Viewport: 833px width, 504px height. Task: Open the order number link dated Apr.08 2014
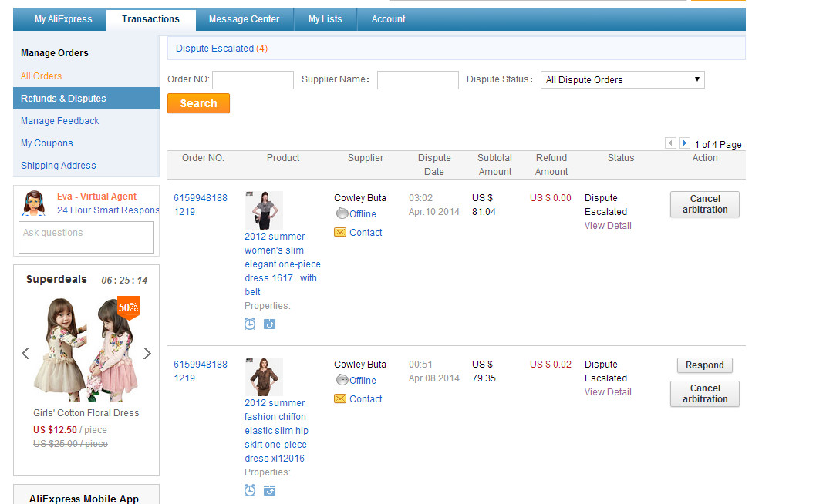click(201, 371)
